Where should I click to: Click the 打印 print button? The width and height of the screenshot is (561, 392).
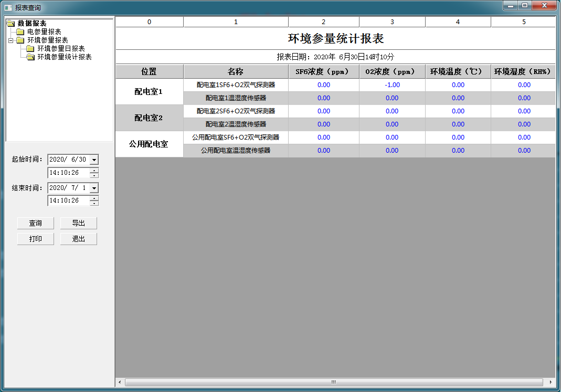[x=35, y=239]
